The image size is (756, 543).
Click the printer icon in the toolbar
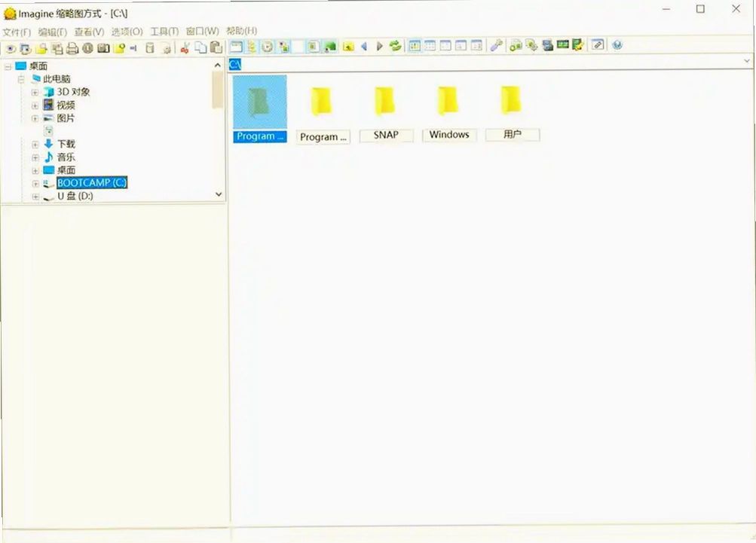72,47
